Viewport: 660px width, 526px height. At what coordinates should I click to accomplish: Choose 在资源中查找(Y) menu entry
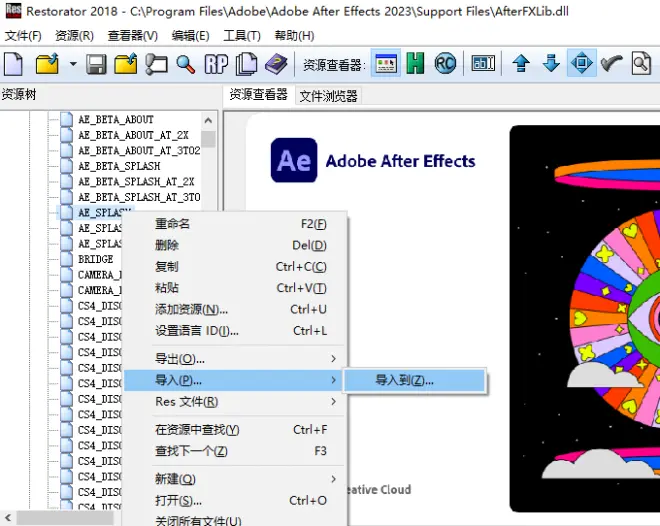point(236,430)
